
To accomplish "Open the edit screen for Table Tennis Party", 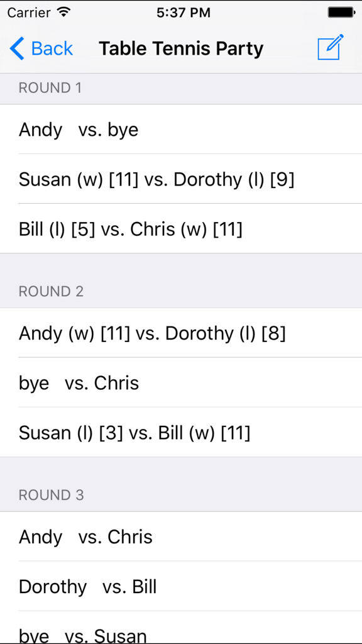I will click(329, 48).
